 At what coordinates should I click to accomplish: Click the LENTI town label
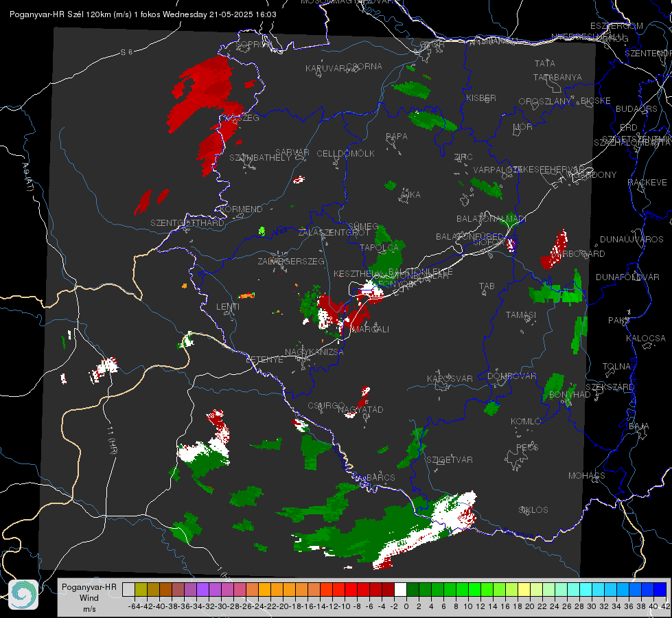pos(228,307)
